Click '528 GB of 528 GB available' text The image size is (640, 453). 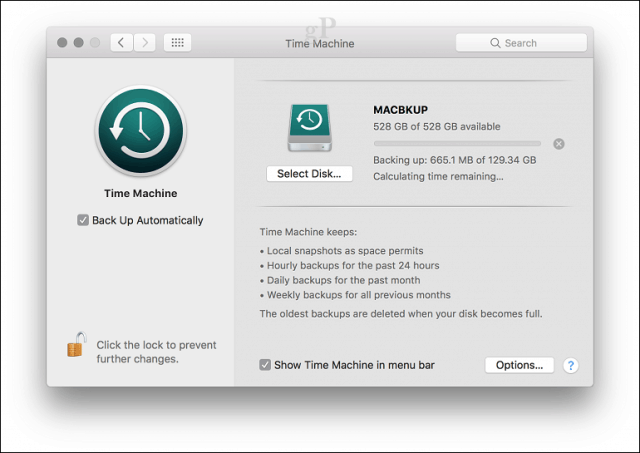coord(437,127)
